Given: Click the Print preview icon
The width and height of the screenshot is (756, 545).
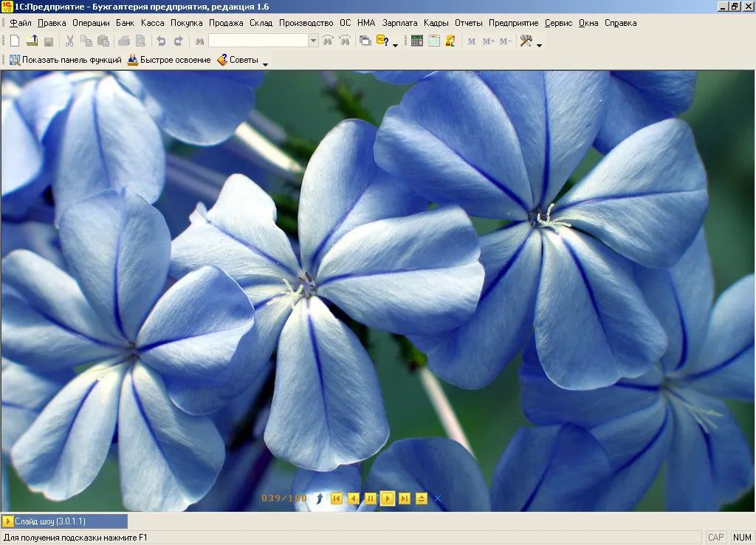Looking at the screenshot, I should click(x=140, y=41).
